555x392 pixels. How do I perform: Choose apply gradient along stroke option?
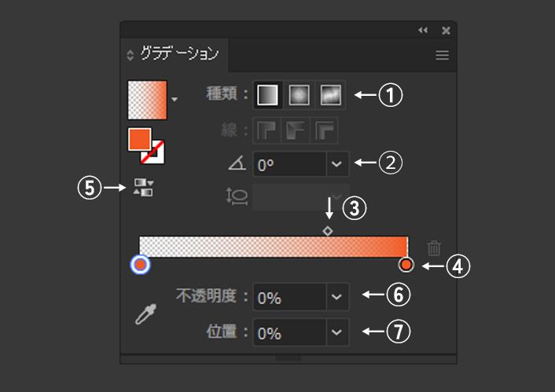[x=296, y=130]
